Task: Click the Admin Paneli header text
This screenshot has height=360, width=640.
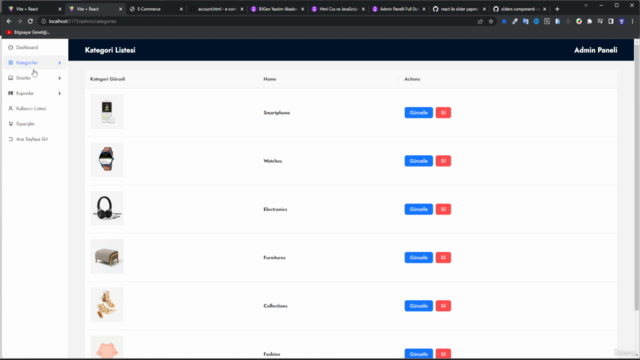Action: point(596,50)
